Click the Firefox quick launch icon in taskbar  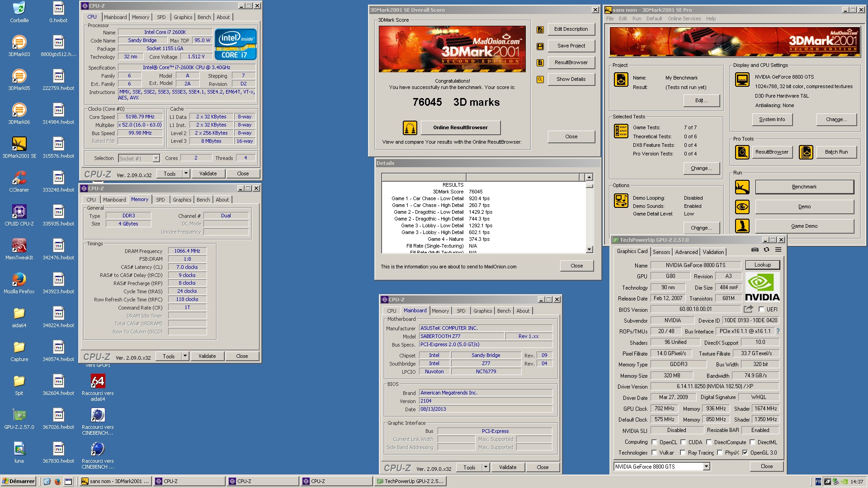[57, 482]
